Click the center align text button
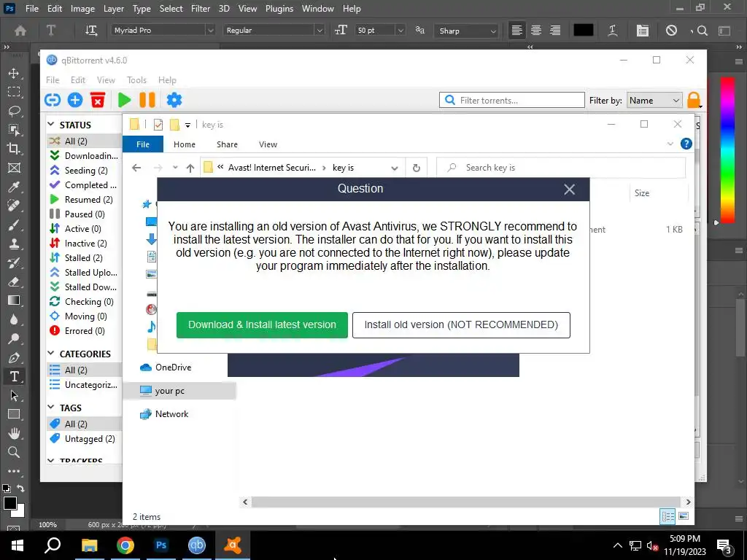The width and height of the screenshot is (747, 560). [536, 31]
